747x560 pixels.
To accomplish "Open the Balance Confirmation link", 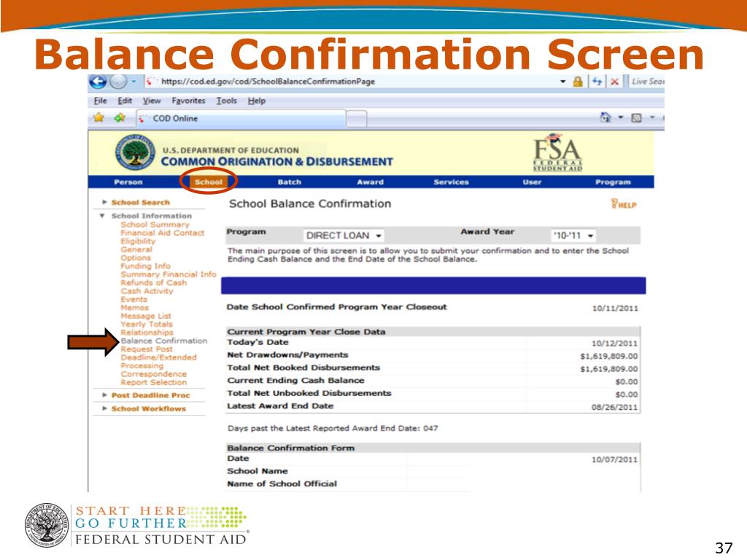I will click(164, 341).
